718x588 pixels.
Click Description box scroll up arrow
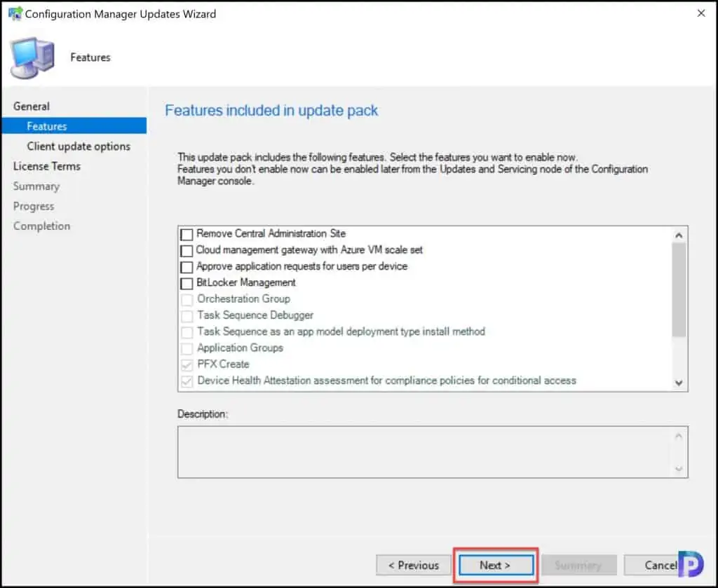tap(679, 436)
